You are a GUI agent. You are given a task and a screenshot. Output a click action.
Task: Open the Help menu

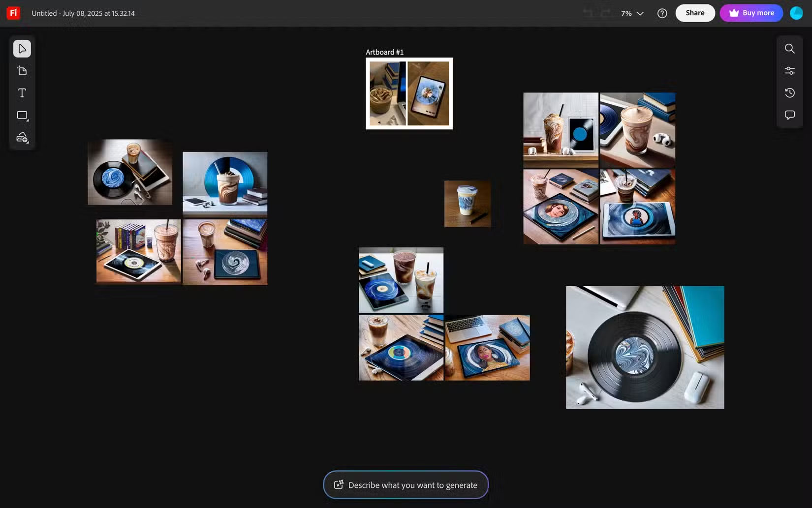click(x=662, y=13)
